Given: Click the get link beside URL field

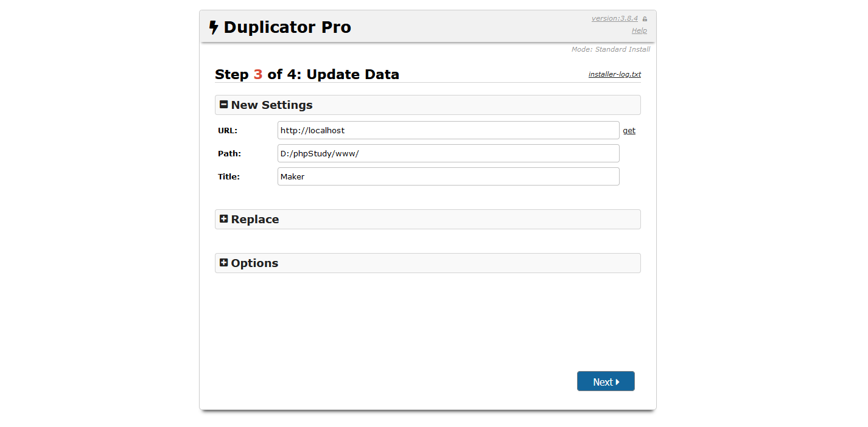Looking at the screenshot, I should point(629,131).
